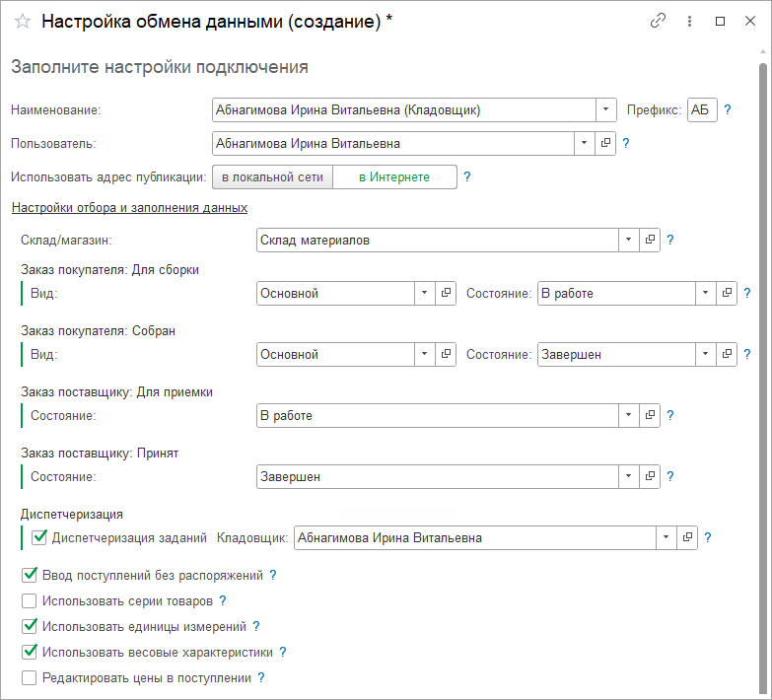The image size is (772, 700).
Task: Open the three-dot more actions menu
Action: pos(690,21)
